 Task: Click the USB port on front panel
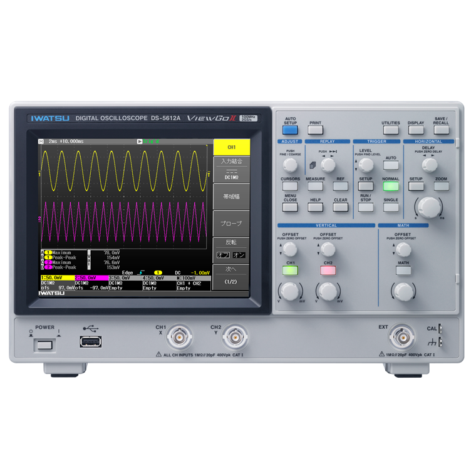(x=91, y=341)
